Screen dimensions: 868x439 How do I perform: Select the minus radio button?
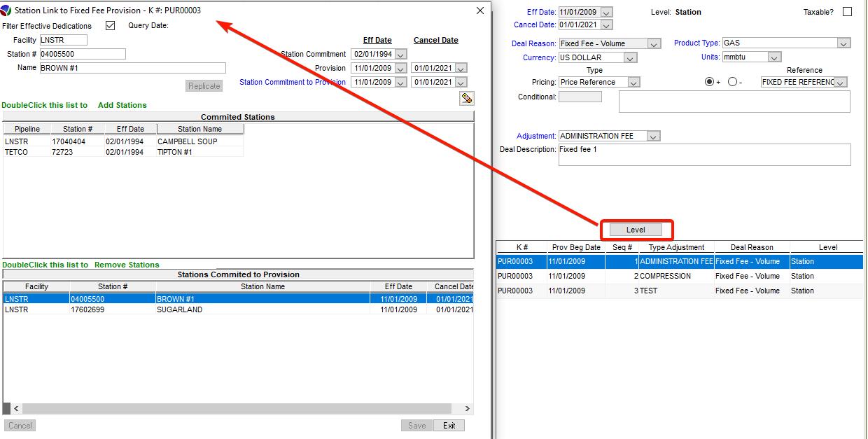pyautogui.click(x=732, y=82)
